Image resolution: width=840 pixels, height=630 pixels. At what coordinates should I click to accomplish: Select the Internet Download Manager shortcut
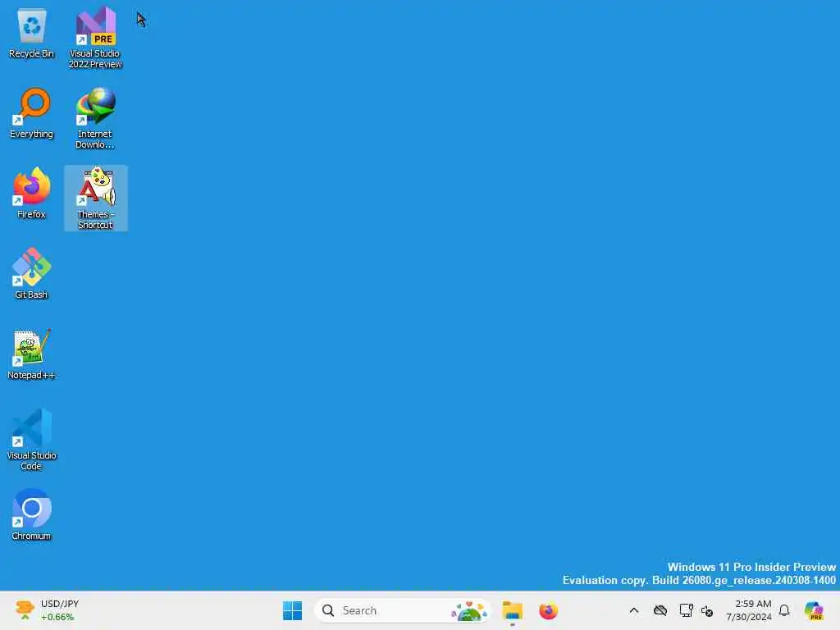coord(95,118)
